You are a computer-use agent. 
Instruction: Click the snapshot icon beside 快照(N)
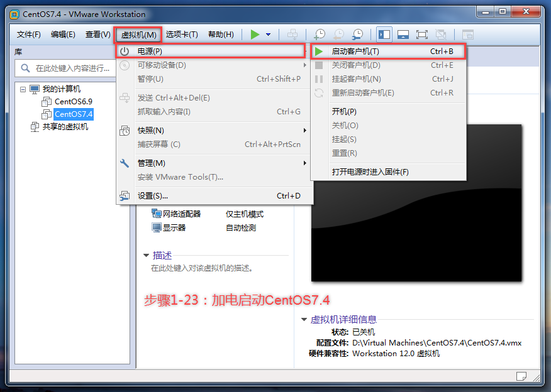[x=125, y=131]
